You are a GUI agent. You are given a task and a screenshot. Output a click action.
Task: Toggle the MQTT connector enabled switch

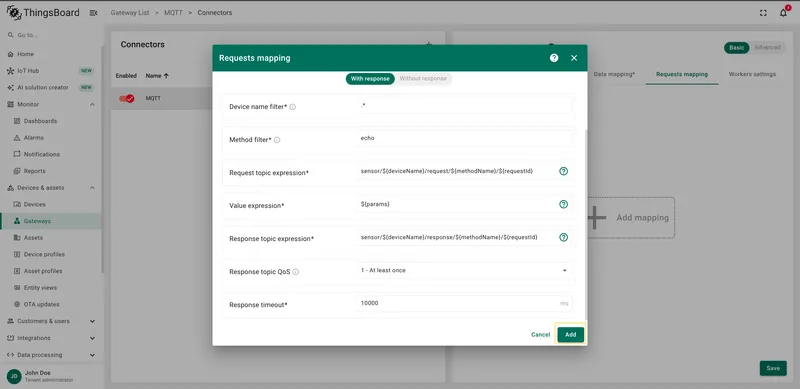click(x=127, y=98)
